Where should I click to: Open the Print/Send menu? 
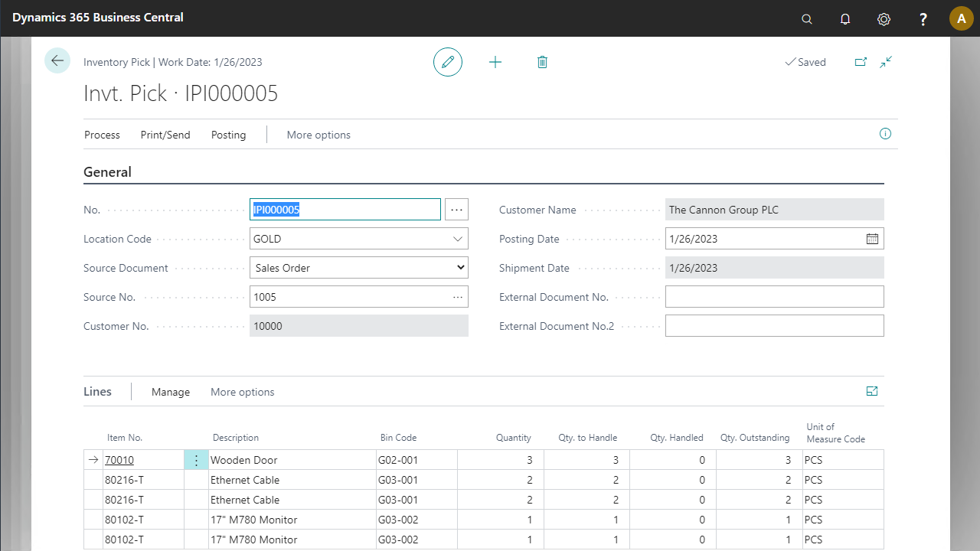pos(165,135)
